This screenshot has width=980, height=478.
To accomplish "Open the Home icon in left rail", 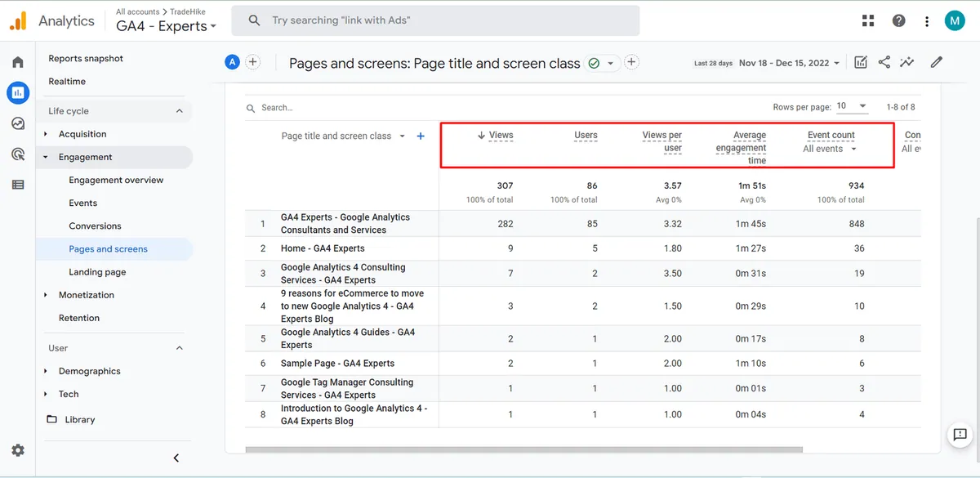I will (x=18, y=62).
